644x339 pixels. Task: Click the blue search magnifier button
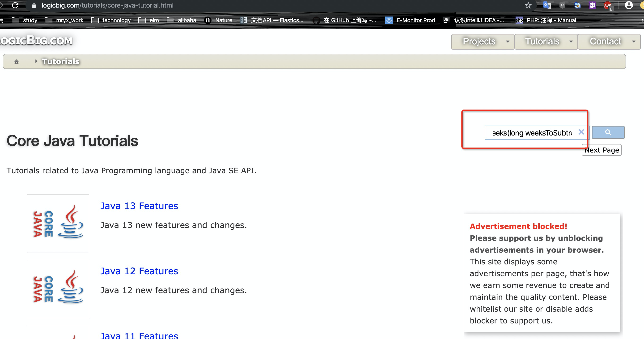(x=608, y=132)
